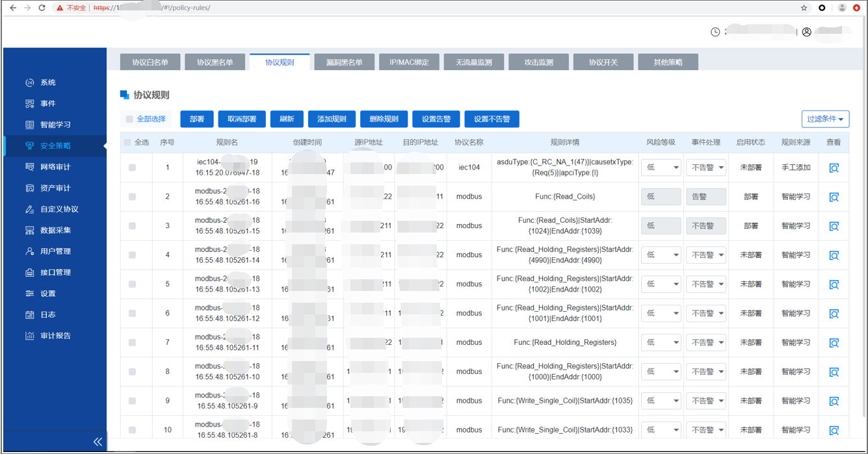This screenshot has width=868, height=454.
Task: Click the 取消部署 button
Action: pyautogui.click(x=242, y=119)
